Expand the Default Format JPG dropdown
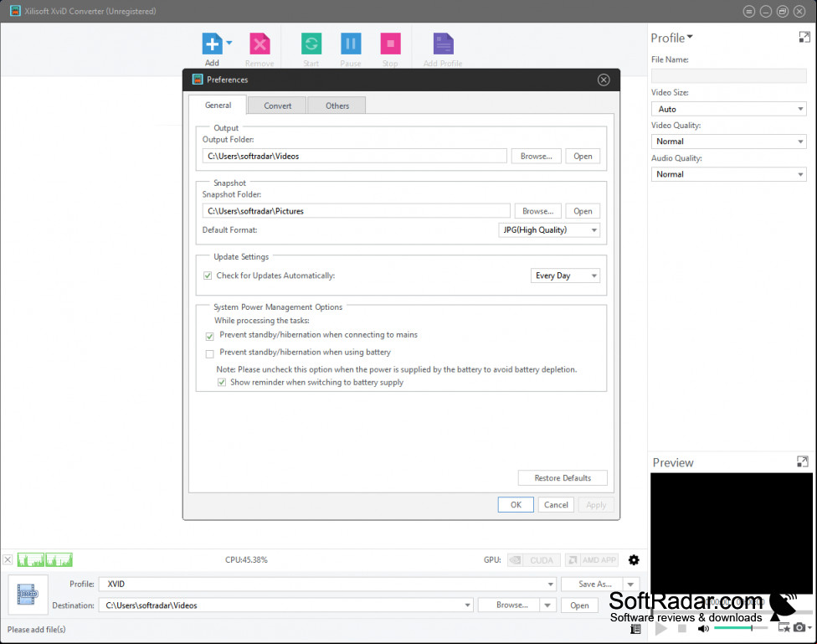This screenshot has height=644, width=817. coord(549,230)
